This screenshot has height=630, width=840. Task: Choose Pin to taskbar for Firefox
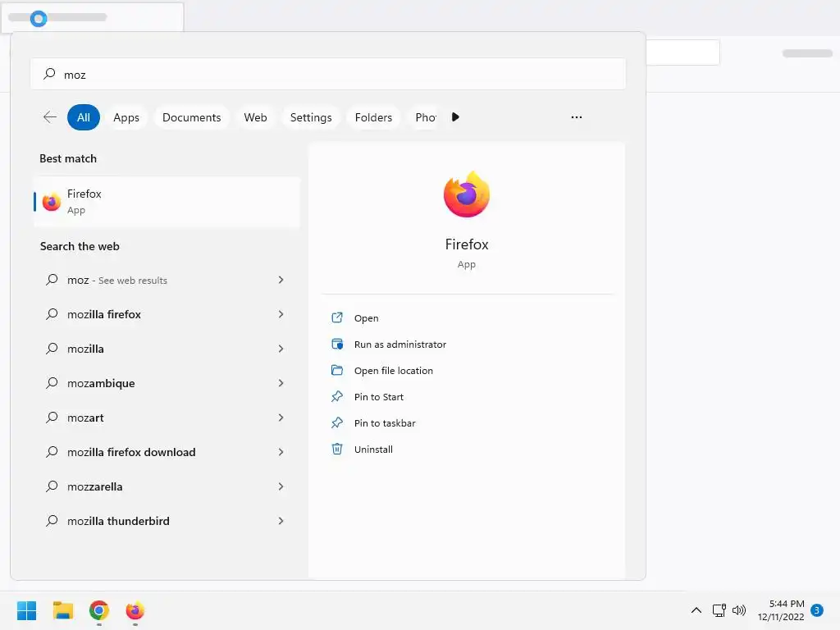click(x=385, y=423)
